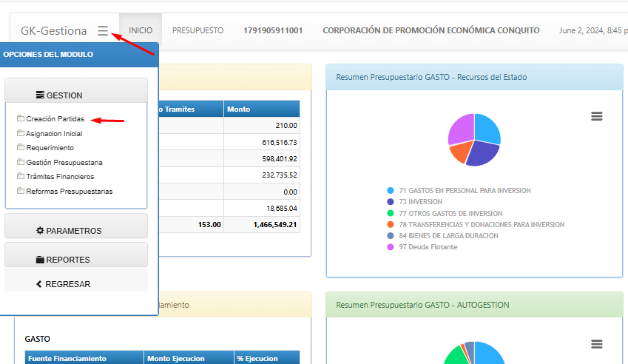The height and width of the screenshot is (364, 628).
Task: Click the Tramites column header
Action: [x=191, y=109]
